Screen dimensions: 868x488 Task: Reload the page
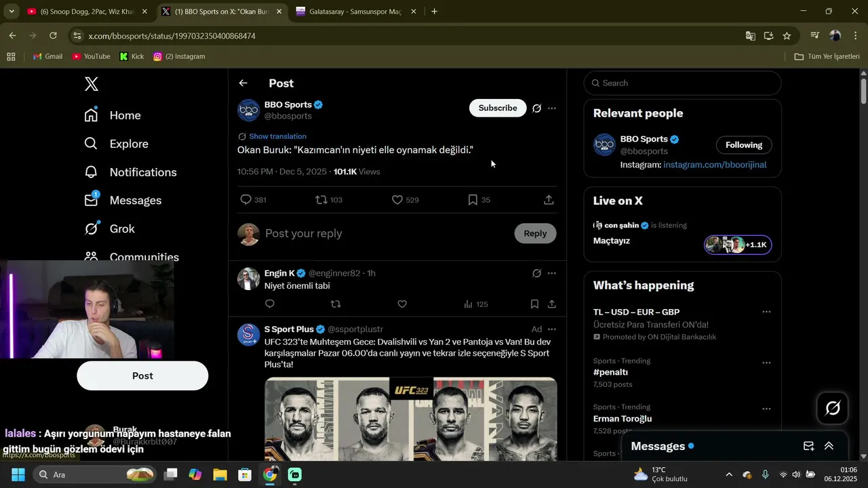click(53, 36)
